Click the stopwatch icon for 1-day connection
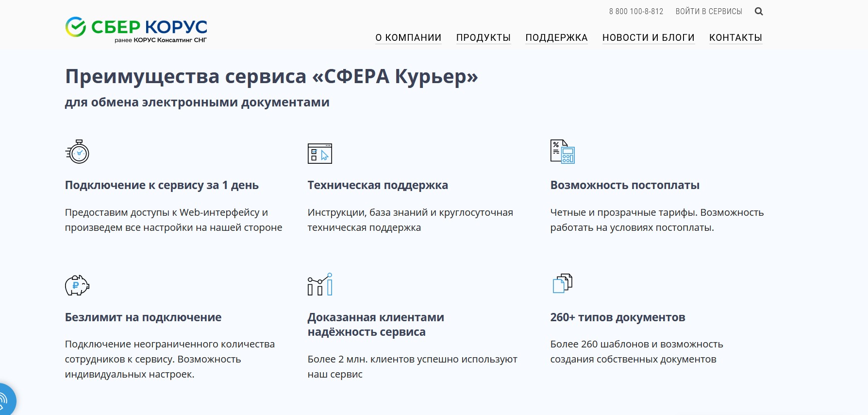The height and width of the screenshot is (415, 868). (77, 152)
